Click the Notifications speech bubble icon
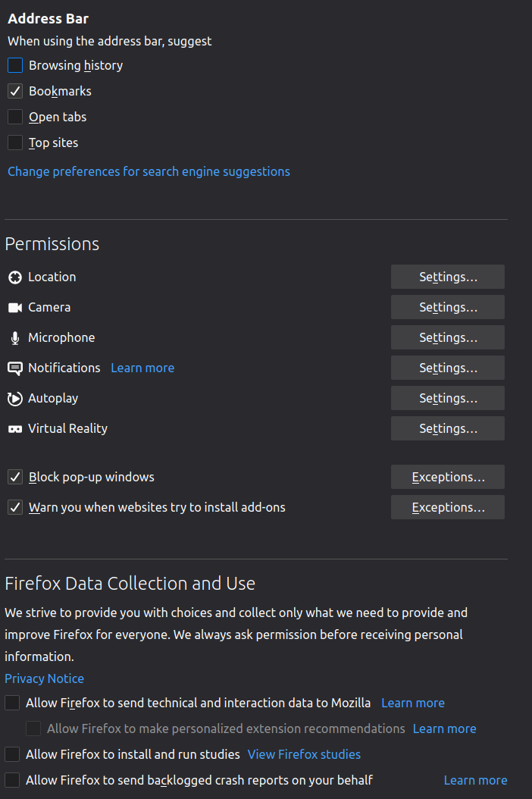532x799 pixels. coord(15,368)
